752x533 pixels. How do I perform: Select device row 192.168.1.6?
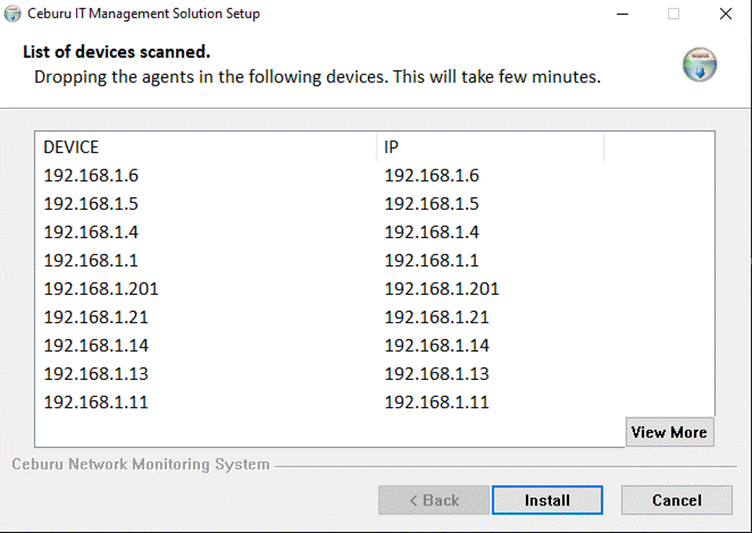pos(374,176)
